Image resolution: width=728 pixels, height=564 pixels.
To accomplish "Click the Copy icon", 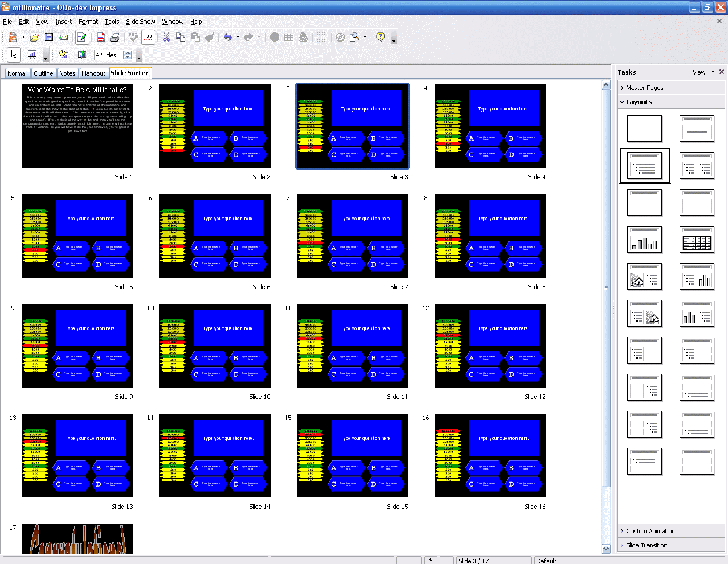I will (181, 37).
